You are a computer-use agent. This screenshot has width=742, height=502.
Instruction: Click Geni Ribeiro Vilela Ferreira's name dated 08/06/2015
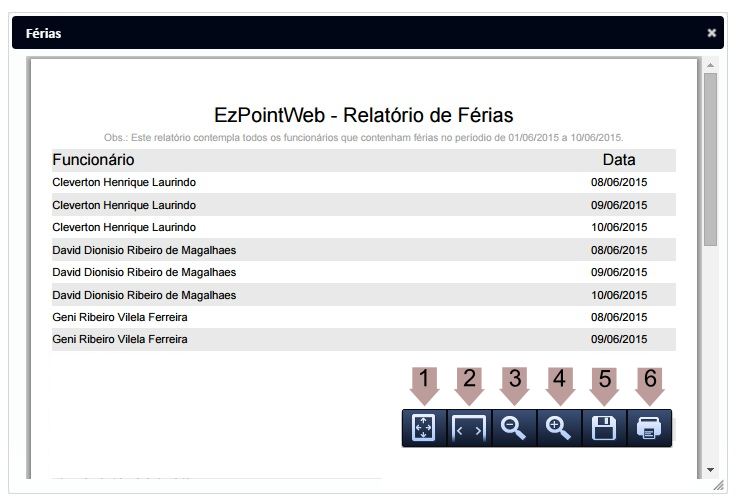[119, 317]
